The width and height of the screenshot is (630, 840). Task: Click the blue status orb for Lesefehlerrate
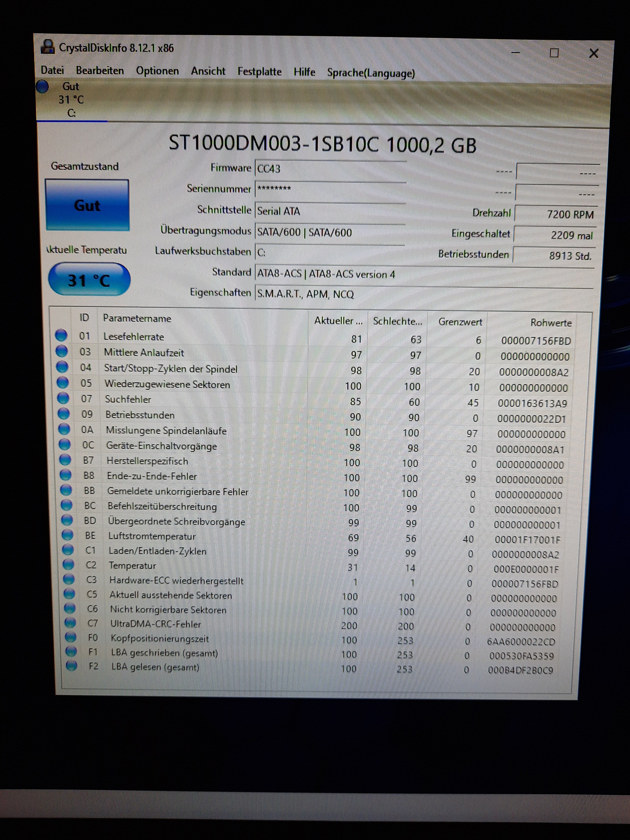pos(61,335)
